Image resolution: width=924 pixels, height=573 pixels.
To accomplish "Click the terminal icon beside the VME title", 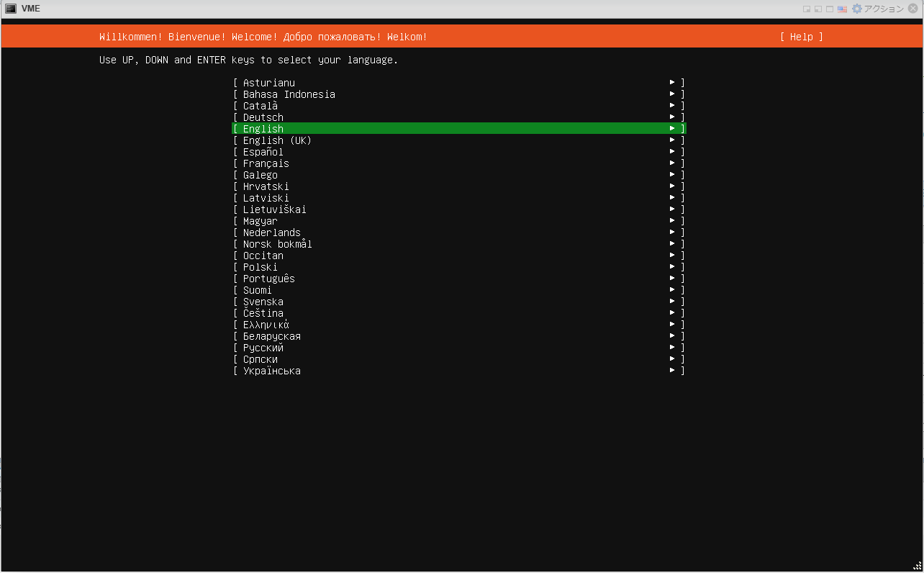I will [x=12, y=8].
